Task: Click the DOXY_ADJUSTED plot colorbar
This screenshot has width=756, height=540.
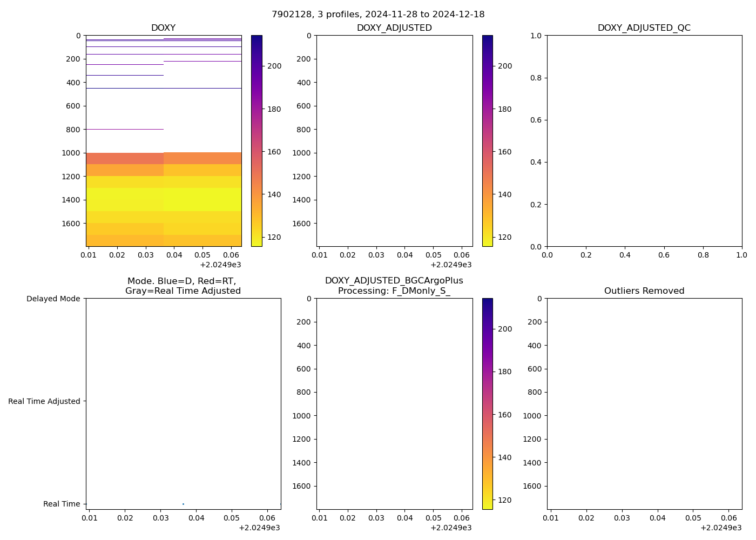Action: pyautogui.click(x=487, y=140)
